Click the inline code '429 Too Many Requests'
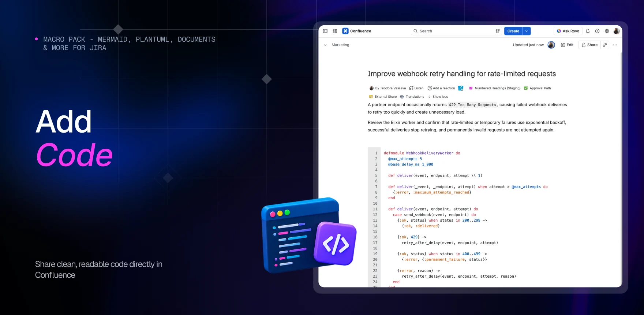The image size is (644, 315). [472, 105]
